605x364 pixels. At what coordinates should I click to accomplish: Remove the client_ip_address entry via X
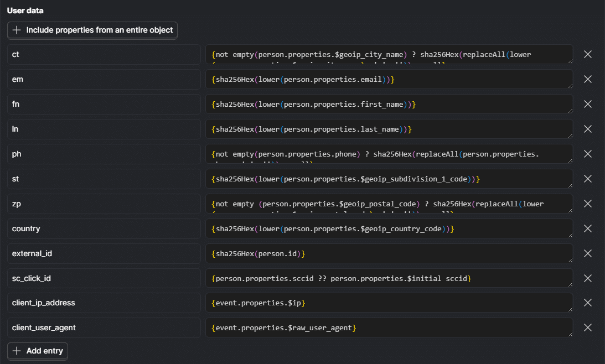pos(588,303)
